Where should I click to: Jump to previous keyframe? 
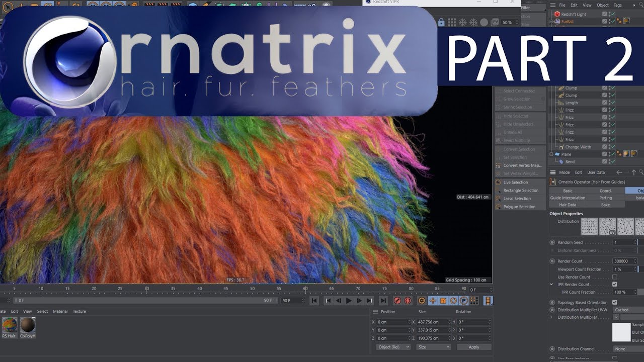coord(328,301)
